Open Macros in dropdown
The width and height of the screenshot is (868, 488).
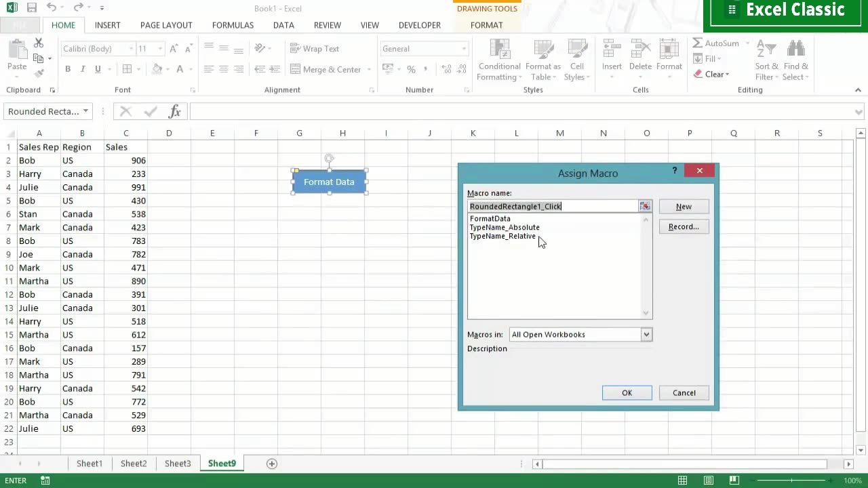pyautogui.click(x=646, y=334)
